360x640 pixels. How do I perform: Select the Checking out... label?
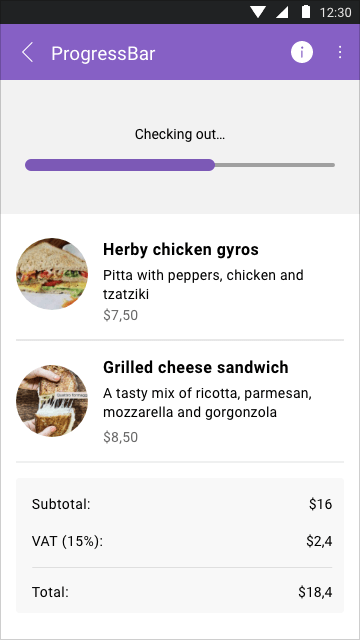[x=180, y=134]
